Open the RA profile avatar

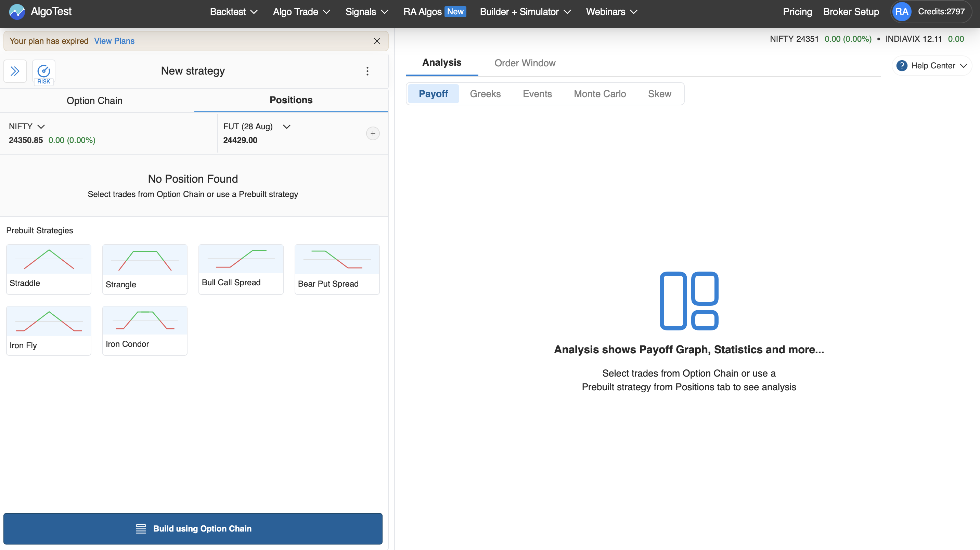point(901,12)
